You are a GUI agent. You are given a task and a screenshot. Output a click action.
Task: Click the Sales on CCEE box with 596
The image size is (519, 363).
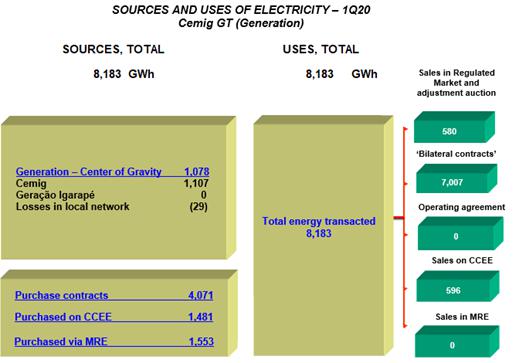458,286
